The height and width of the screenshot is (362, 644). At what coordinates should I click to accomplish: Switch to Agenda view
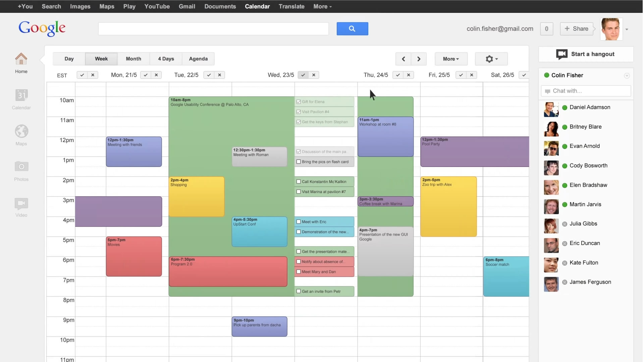(x=198, y=59)
